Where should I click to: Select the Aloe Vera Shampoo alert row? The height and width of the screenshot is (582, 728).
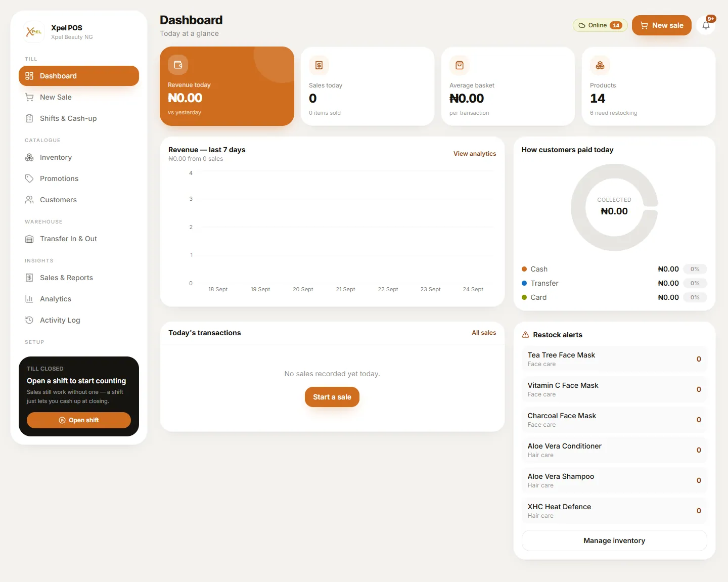coord(614,480)
